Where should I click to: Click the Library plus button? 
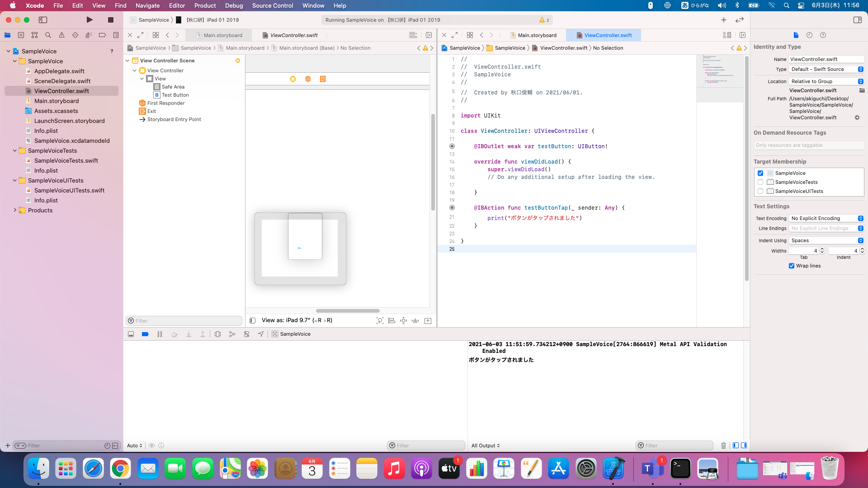point(723,20)
